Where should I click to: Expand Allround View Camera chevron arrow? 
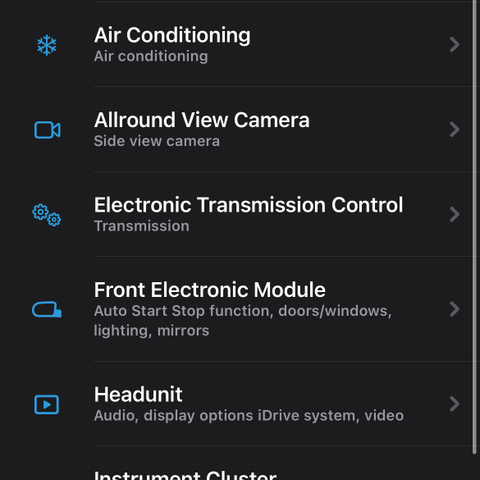[454, 130]
